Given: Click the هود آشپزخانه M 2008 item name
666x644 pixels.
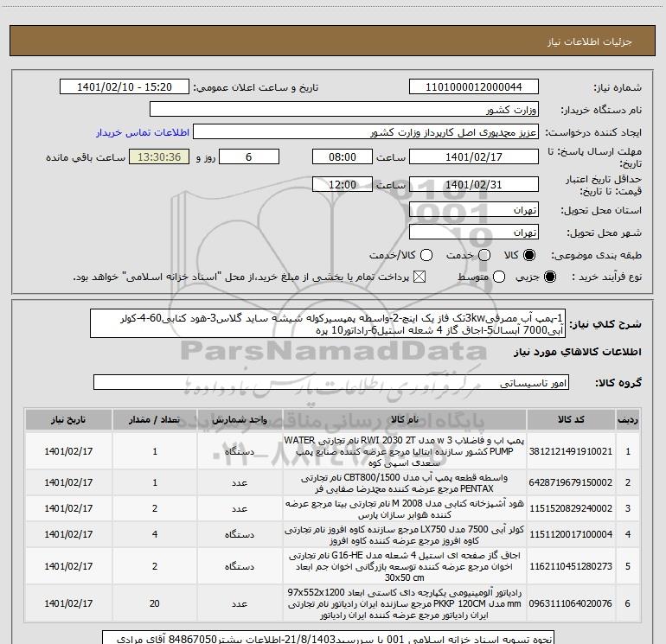Looking at the screenshot, I should [x=405, y=508].
